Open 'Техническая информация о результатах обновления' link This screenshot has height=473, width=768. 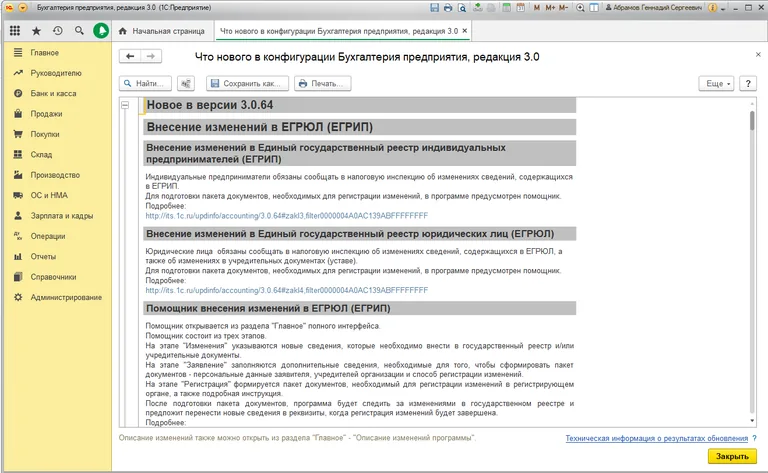point(655,438)
